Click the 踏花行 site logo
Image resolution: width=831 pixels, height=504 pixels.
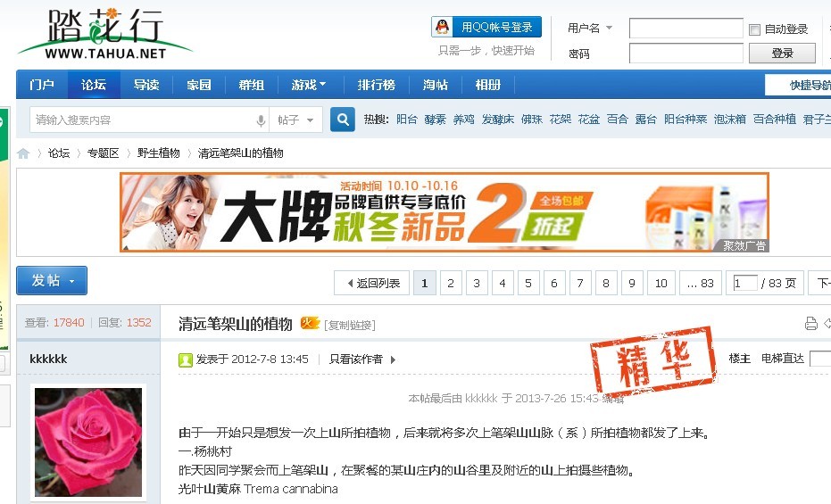104,35
